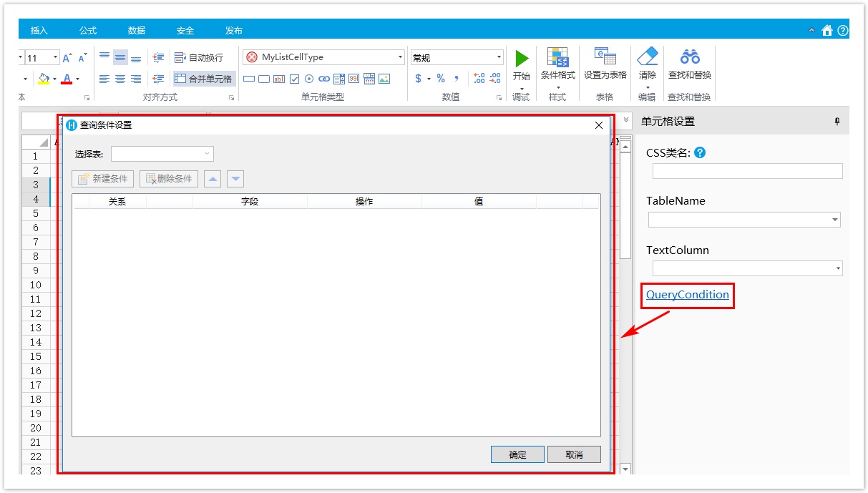
Task: Open Find and Replace binoculars icon
Action: pyautogui.click(x=689, y=57)
